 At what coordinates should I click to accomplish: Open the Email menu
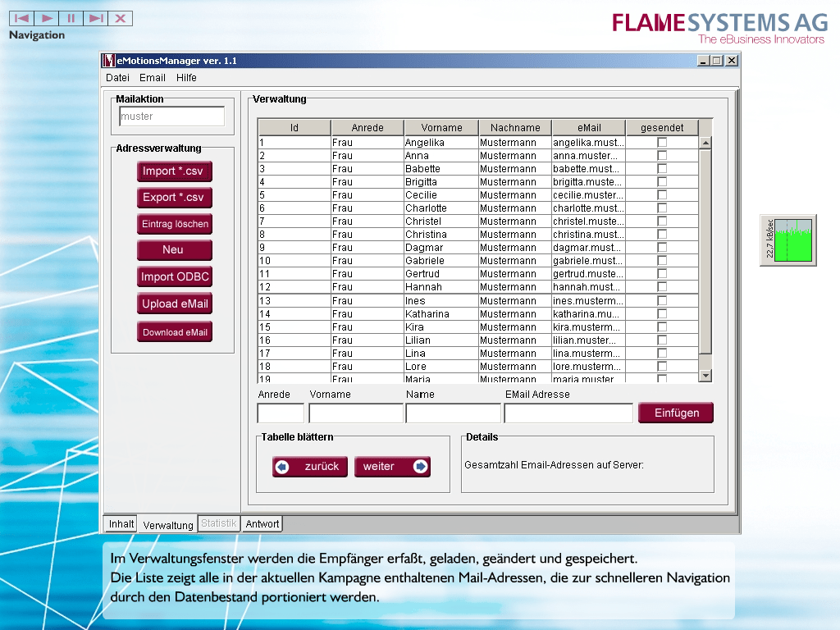(152, 78)
